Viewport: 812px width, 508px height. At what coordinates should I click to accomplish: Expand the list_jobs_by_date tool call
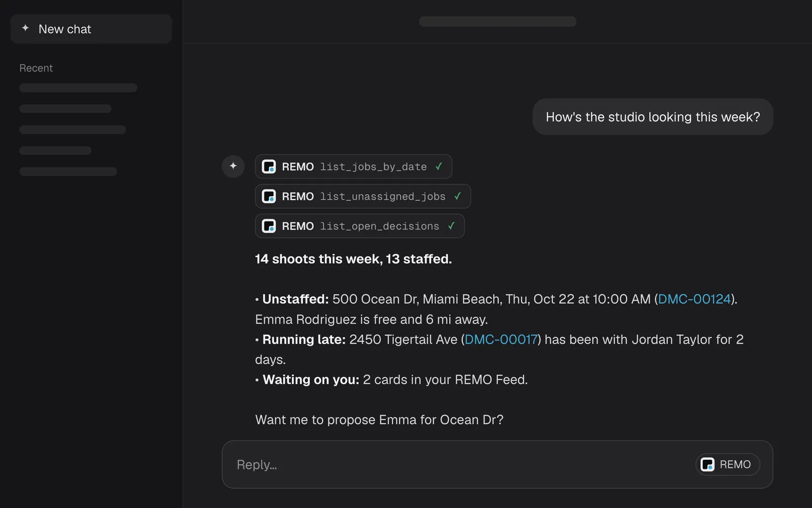[353, 167]
